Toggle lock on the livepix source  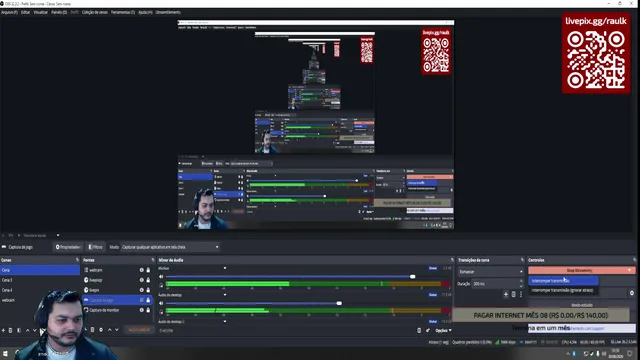(148, 290)
